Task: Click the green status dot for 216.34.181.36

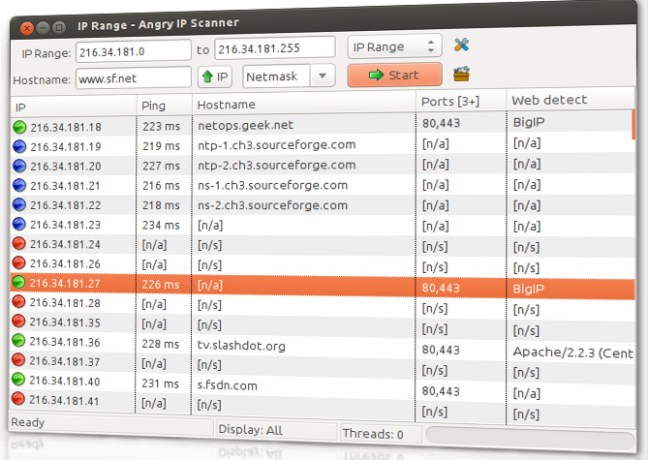Action: [19, 342]
